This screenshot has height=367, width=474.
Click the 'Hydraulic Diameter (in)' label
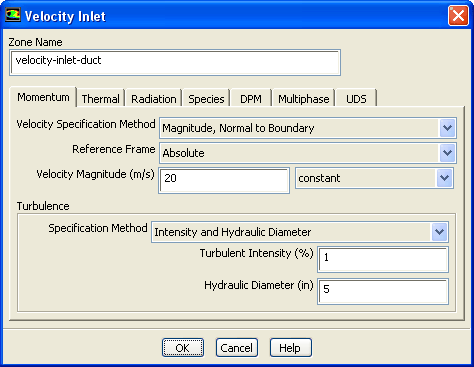[x=259, y=285]
